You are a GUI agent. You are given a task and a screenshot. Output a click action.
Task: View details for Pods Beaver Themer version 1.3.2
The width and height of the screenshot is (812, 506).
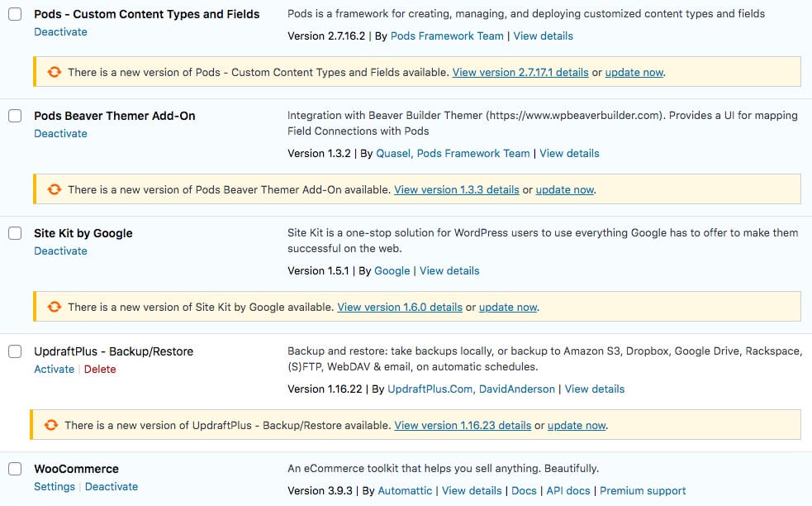[x=570, y=154]
